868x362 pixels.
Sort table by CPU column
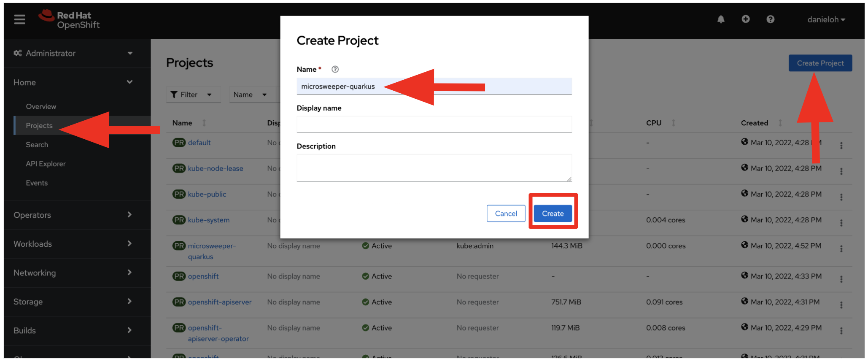[x=660, y=123]
